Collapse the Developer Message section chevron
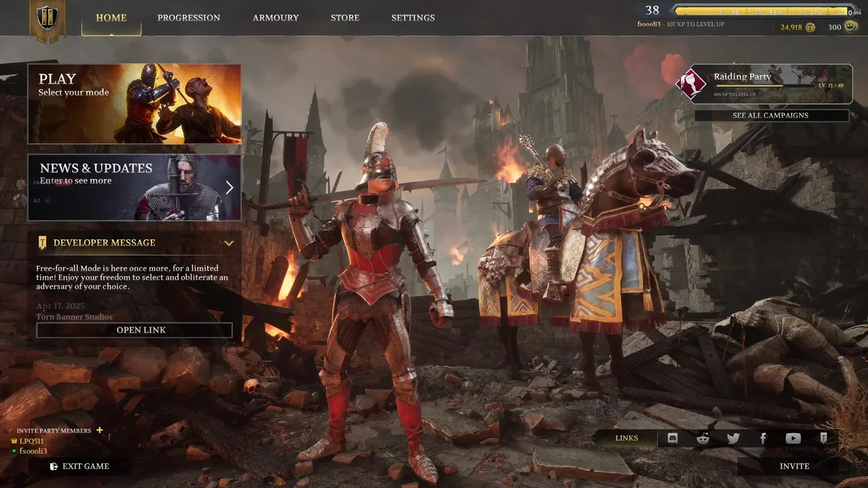Viewport: 868px width, 488px height. click(x=229, y=243)
